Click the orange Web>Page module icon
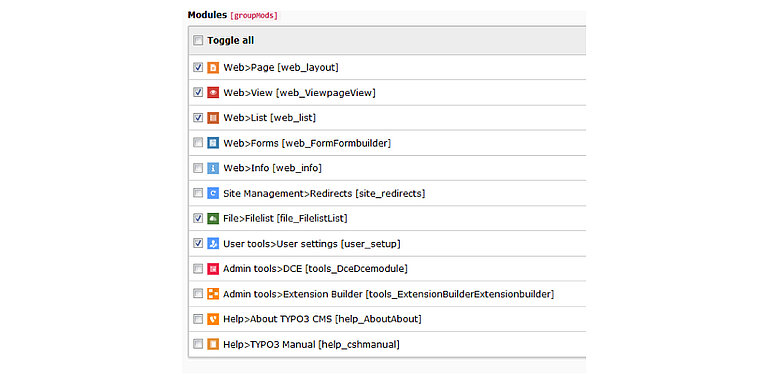The height and width of the screenshot is (384, 768). [x=213, y=68]
